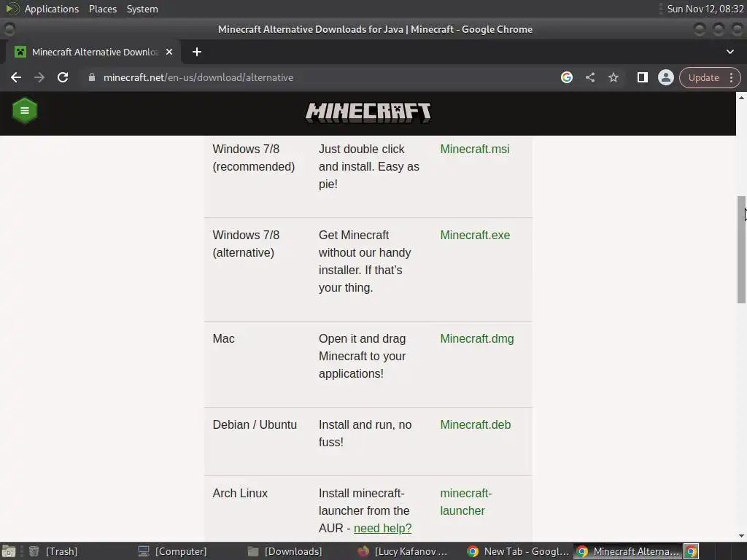This screenshot has height=560, width=747.
Task: Click the scrollbar down arrow
Action: point(741,536)
